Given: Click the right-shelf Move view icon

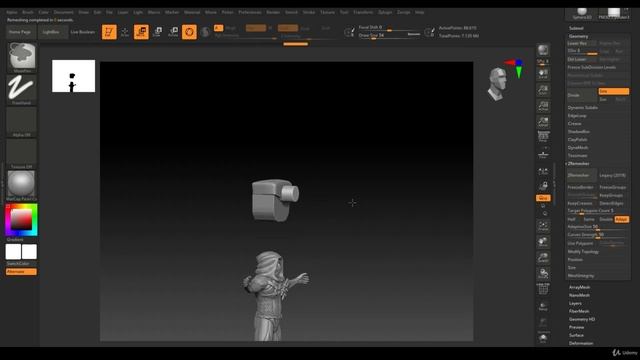Looking at the screenshot, I should [543, 241].
